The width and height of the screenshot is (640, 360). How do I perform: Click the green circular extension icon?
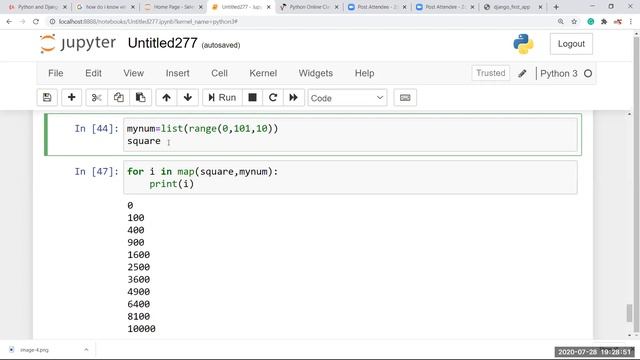click(x=591, y=22)
